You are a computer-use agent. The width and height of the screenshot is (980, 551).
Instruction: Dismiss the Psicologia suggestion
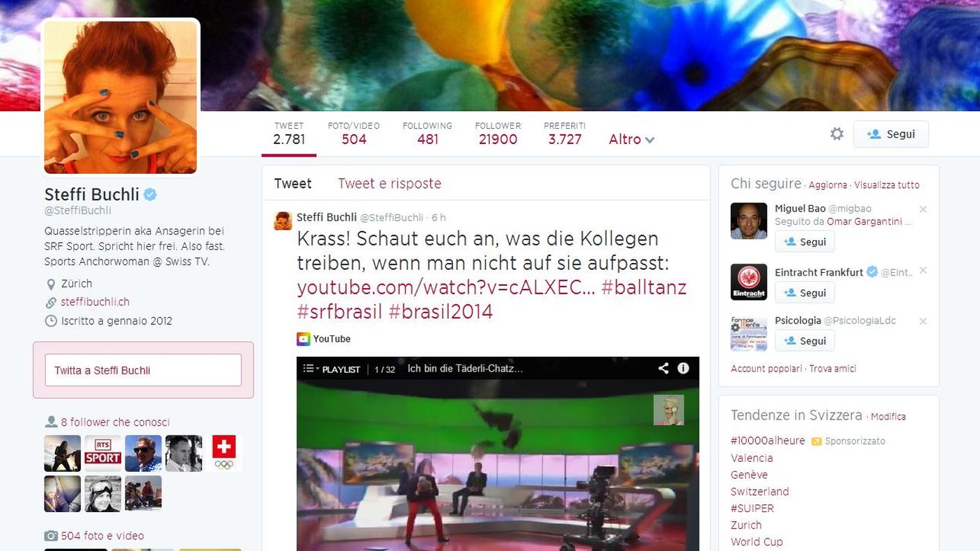[923, 321]
